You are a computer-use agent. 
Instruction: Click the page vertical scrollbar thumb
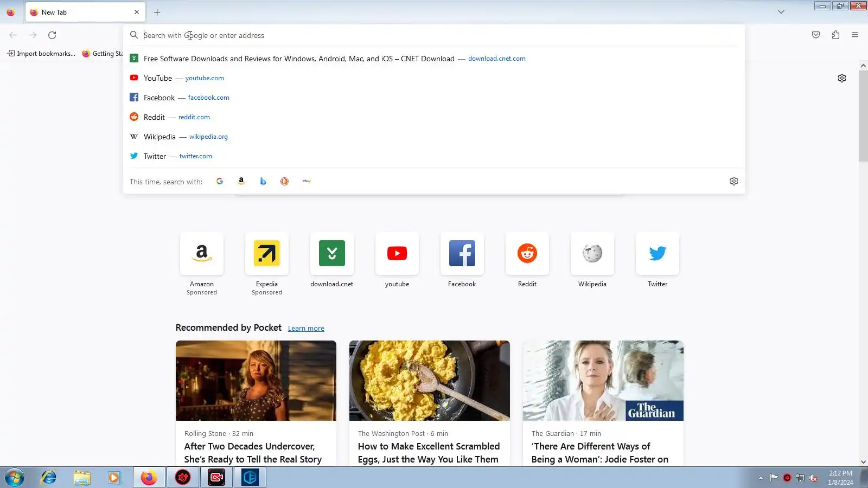[863, 116]
